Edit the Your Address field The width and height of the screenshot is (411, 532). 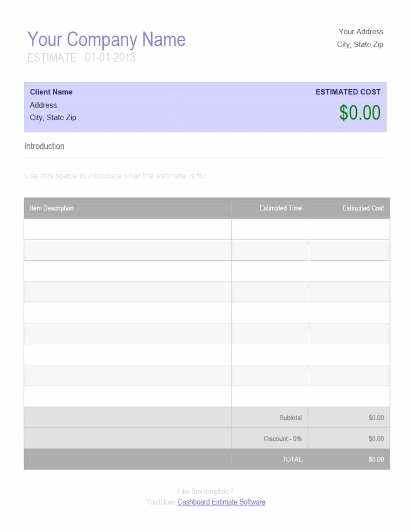pyautogui.click(x=361, y=32)
